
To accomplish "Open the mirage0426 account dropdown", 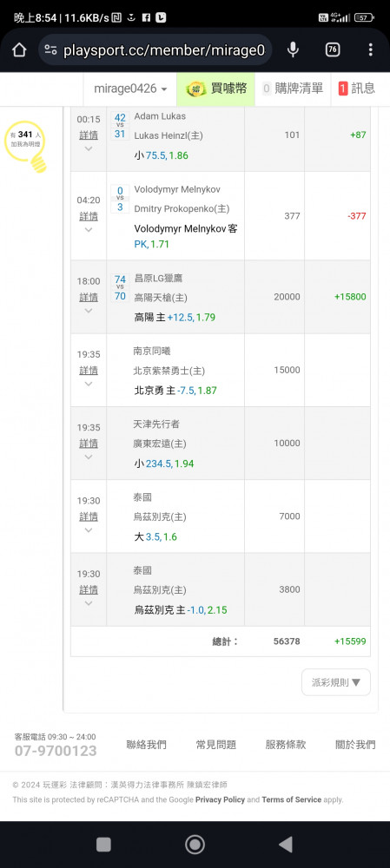I will click(x=130, y=89).
